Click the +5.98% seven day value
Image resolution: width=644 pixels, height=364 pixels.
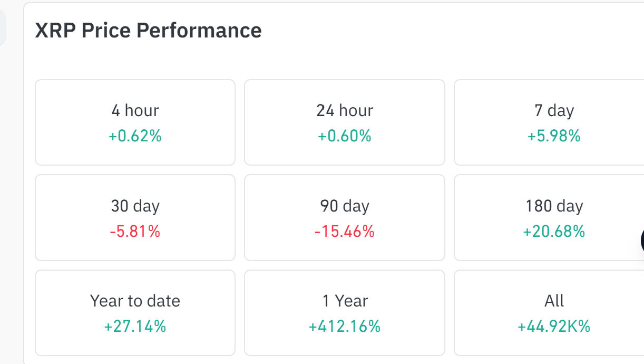click(554, 136)
